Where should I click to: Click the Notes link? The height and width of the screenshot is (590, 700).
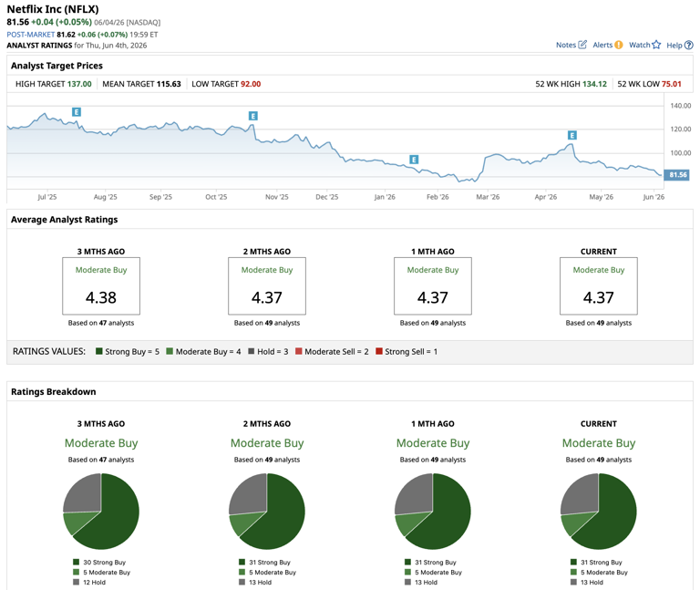[x=566, y=45]
